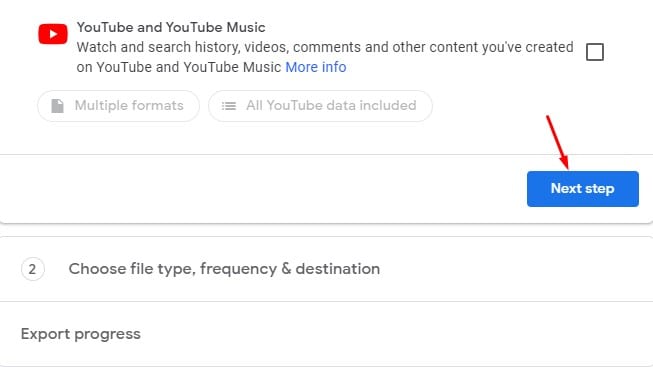This screenshot has width=653, height=367.
Task: Expand the Export progress section
Action: click(x=326, y=334)
